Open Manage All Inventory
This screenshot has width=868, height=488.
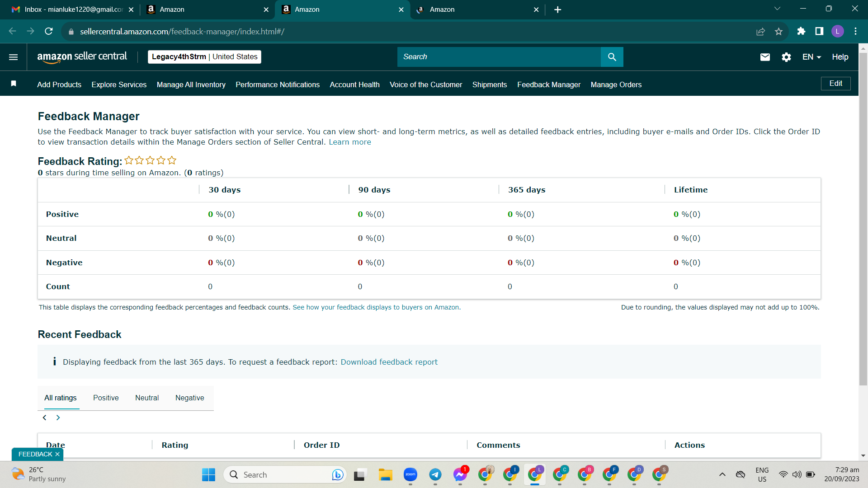point(191,84)
